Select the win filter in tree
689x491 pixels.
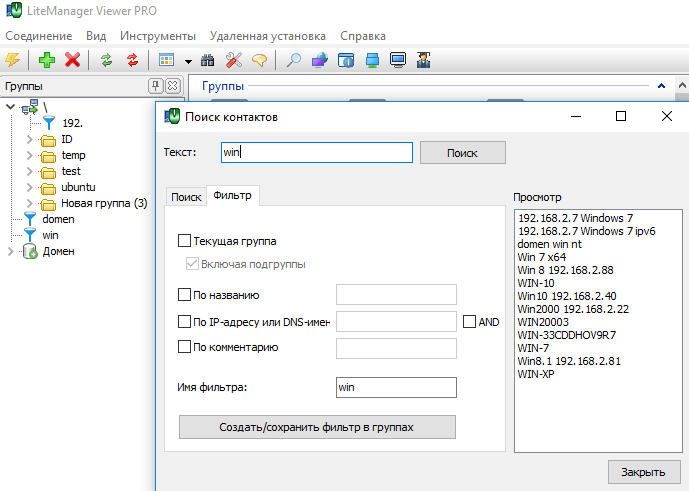point(50,235)
